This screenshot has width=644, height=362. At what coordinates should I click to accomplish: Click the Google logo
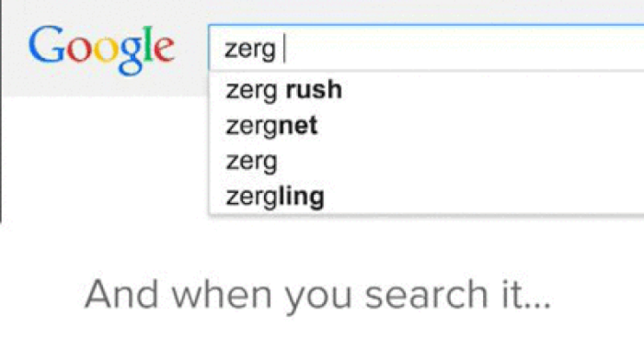point(103,47)
